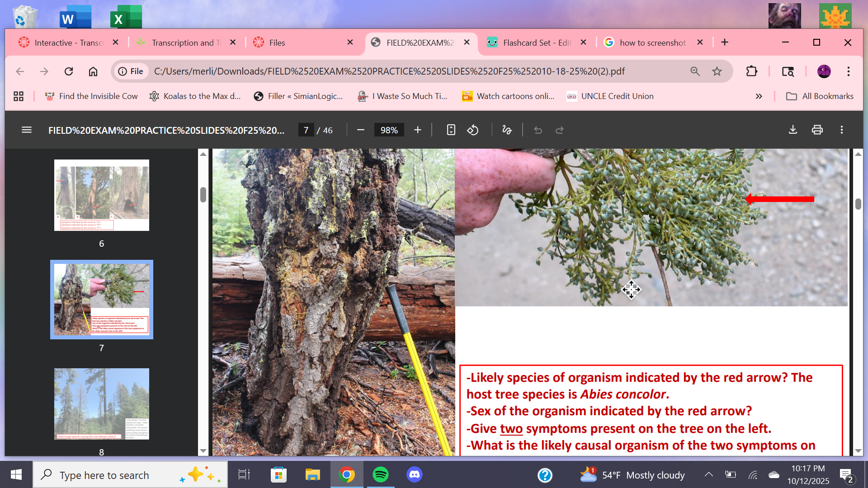The height and width of the screenshot is (488, 868).
Task: Download the PDF file
Action: [x=793, y=130]
